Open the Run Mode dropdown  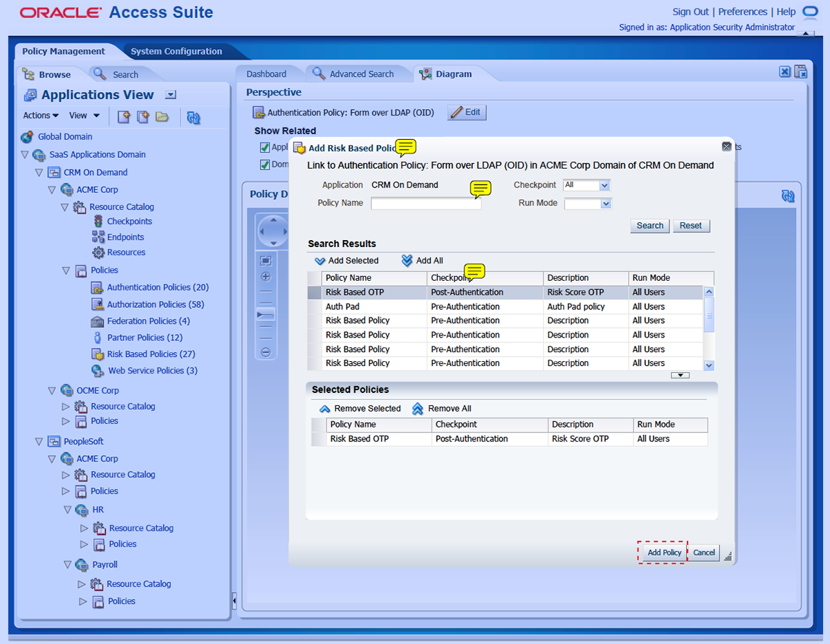[x=606, y=203]
